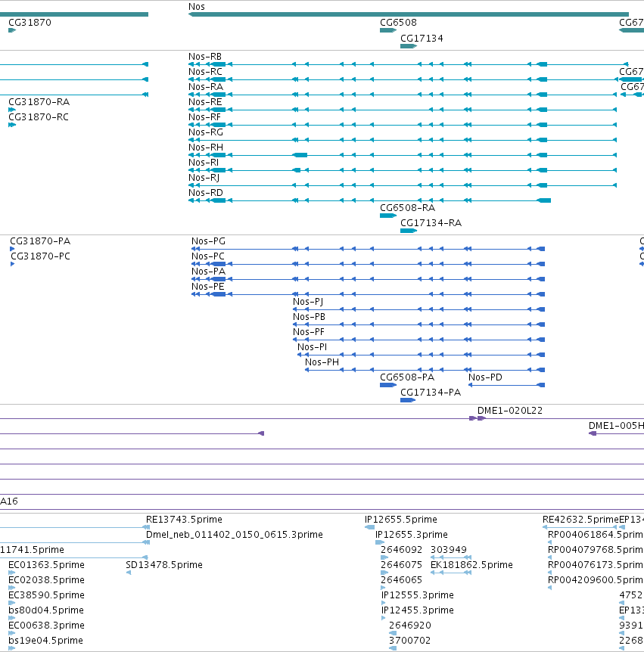The image size is (644, 652).
Task: Select the Nos-RH transcript label
Action: point(206,147)
